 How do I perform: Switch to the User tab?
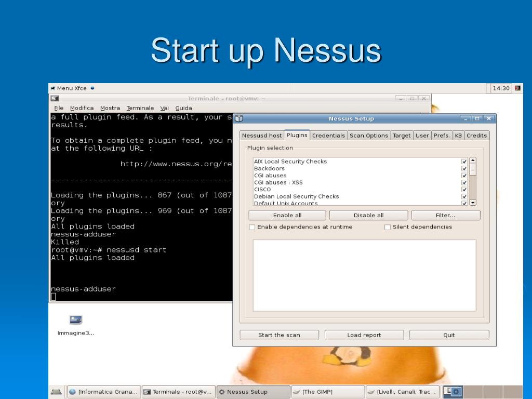tap(422, 136)
